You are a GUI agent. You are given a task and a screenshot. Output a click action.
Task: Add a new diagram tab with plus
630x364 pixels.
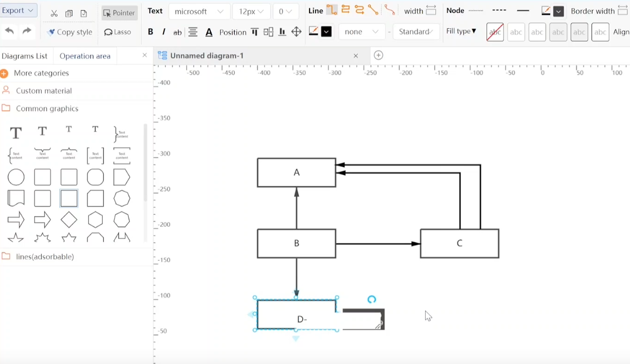click(379, 55)
